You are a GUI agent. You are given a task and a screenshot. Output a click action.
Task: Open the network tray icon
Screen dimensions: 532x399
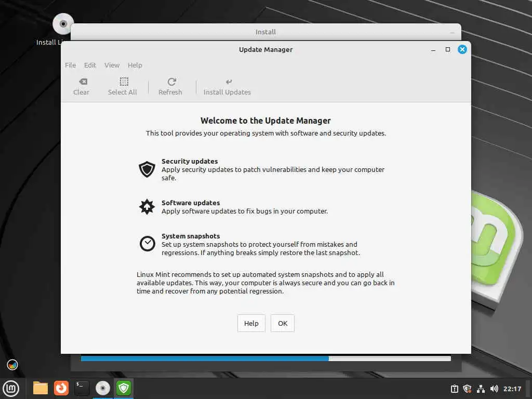(481, 389)
